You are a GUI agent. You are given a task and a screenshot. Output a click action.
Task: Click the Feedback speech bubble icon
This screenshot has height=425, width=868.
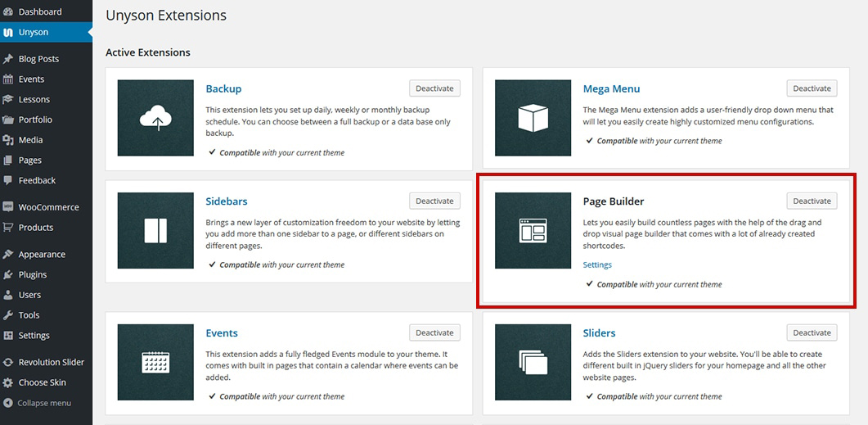[7, 180]
